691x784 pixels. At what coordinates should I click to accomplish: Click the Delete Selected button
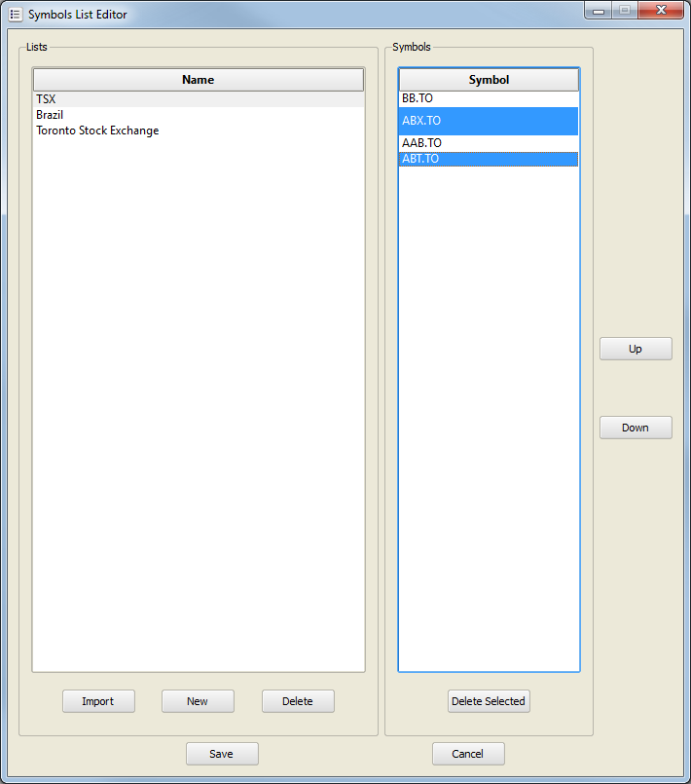click(x=489, y=701)
